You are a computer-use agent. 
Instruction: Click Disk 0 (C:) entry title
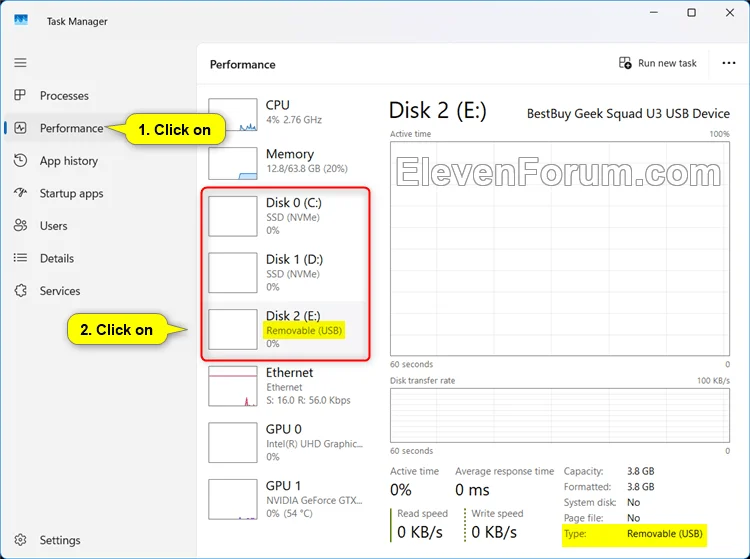pos(294,203)
